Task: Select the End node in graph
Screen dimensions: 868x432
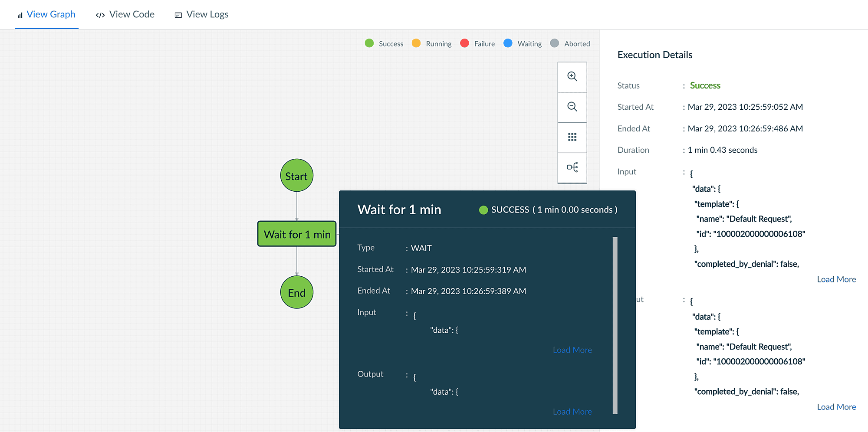Action: [296, 293]
